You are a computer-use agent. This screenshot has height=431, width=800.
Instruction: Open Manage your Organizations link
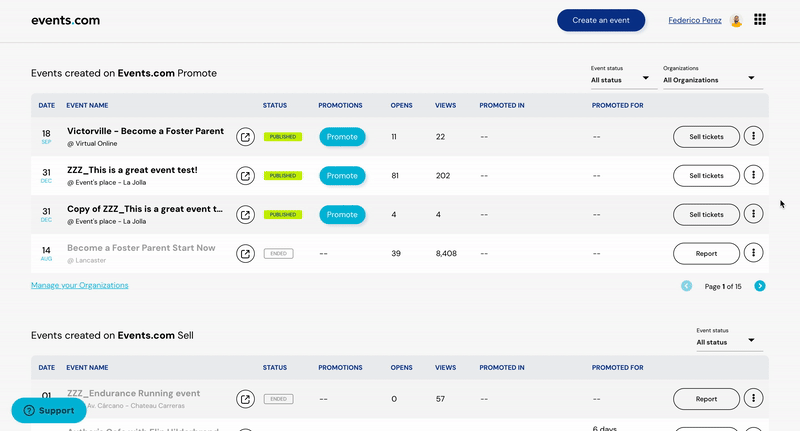click(x=80, y=285)
